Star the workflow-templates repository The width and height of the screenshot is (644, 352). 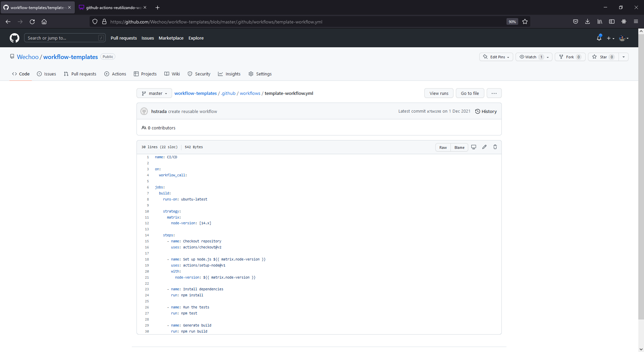tap(603, 57)
